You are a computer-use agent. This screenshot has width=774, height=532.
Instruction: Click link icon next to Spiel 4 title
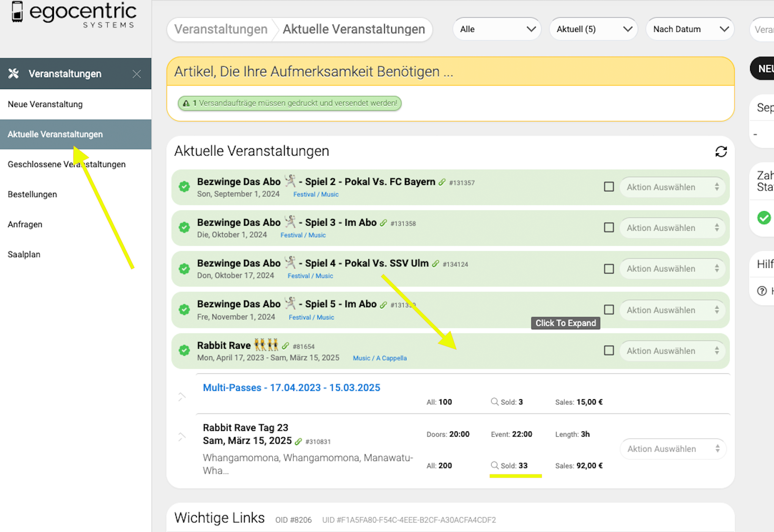pyautogui.click(x=436, y=264)
